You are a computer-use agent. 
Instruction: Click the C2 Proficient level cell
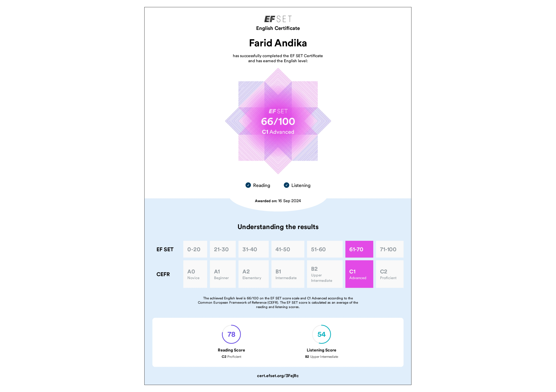tap(390, 274)
